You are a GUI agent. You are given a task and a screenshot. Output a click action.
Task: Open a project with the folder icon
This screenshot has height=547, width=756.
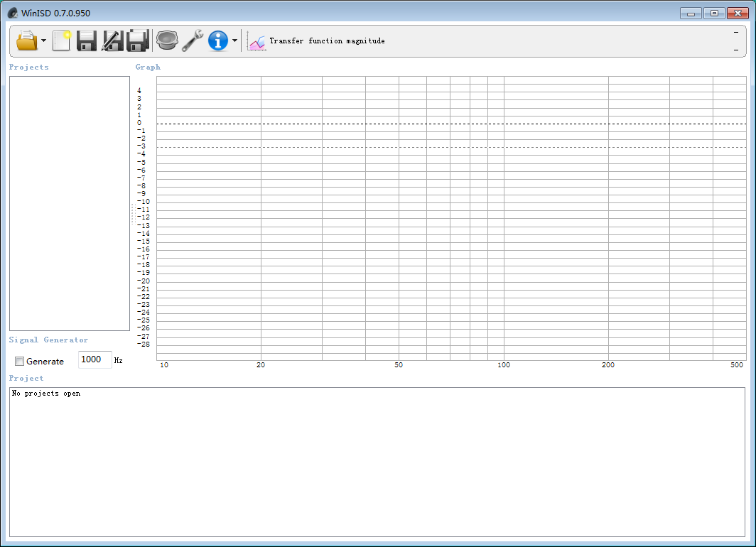pyautogui.click(x=27, y=40)
